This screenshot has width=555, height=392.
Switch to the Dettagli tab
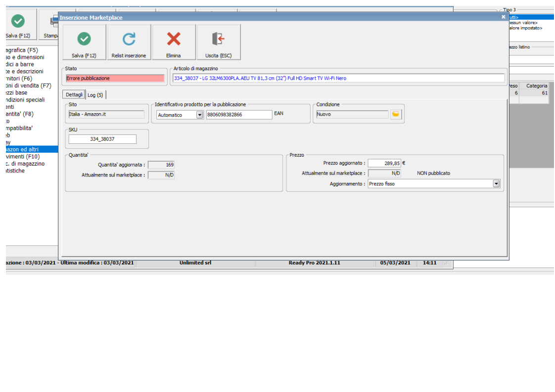pyautogui.click(x=74, y=94)
